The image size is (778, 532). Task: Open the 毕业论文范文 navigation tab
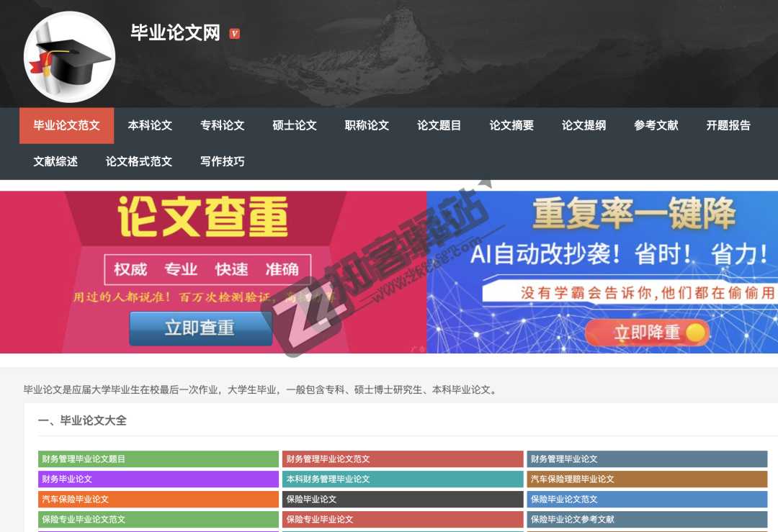(x=66, y=125)
